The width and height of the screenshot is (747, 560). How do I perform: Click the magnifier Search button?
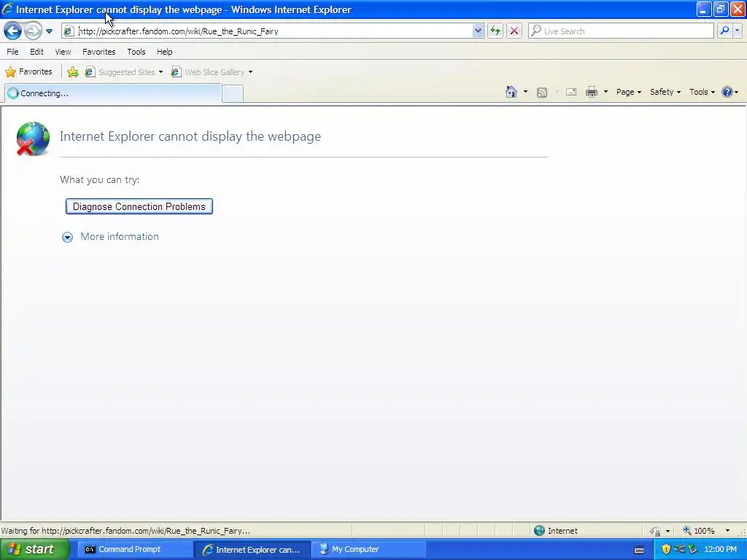[x=724, y=31]
